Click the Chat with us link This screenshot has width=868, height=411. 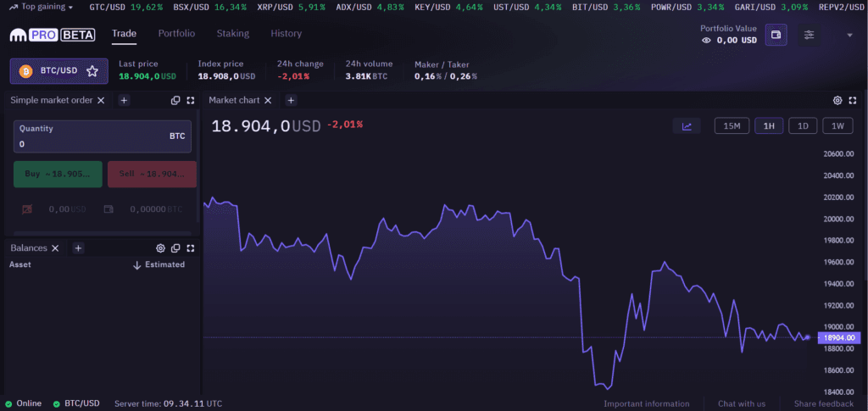pyautogui.click(x=742, y=403)
